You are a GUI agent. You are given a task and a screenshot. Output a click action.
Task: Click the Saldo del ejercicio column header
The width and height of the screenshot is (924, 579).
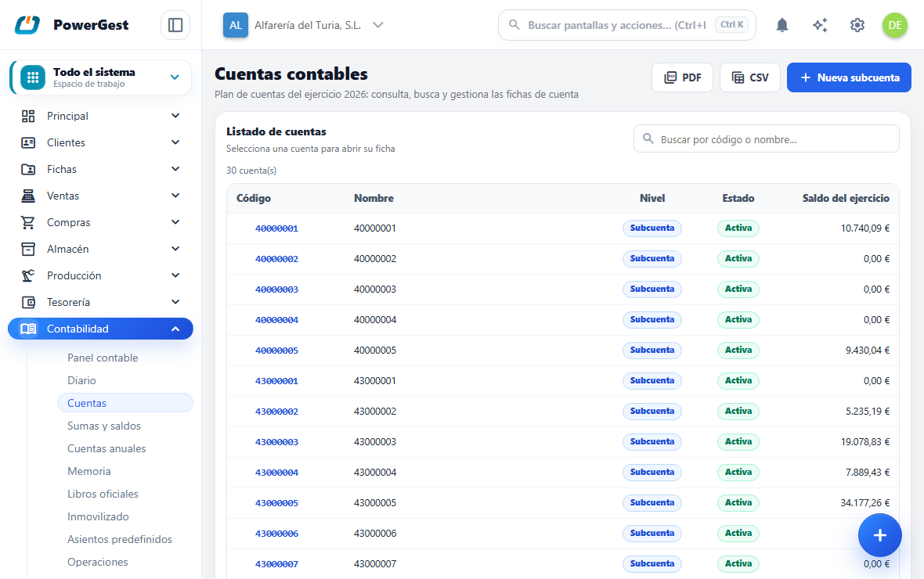pyautogui.click(x=846, y=199)
